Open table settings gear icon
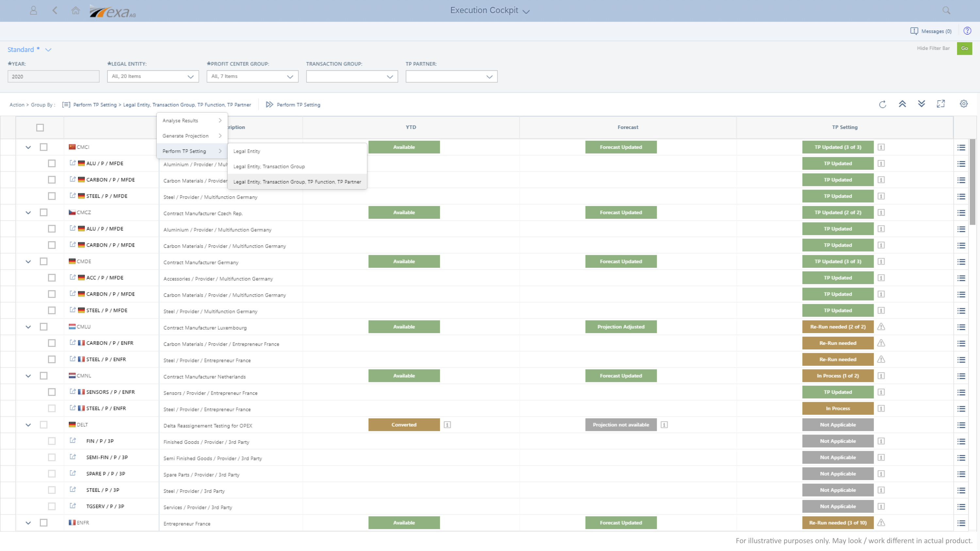 [x=963, y=104]
